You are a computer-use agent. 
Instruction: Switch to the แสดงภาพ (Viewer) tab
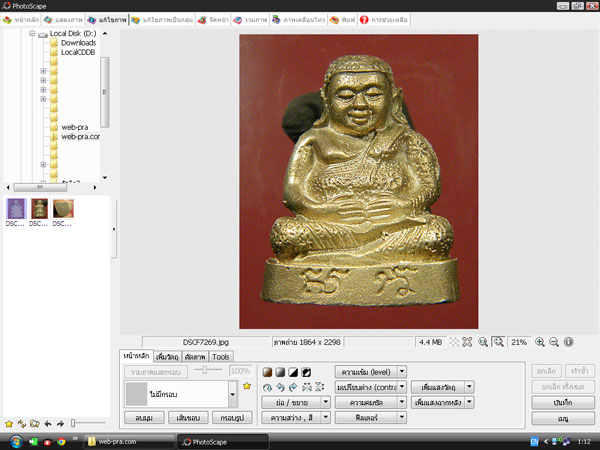[x=64, y=20]
